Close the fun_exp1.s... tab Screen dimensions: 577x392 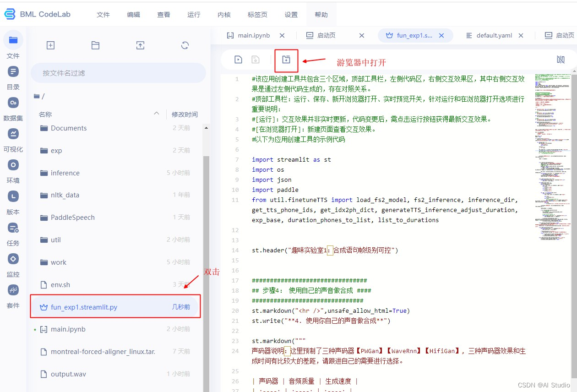[x=441, y=35]
